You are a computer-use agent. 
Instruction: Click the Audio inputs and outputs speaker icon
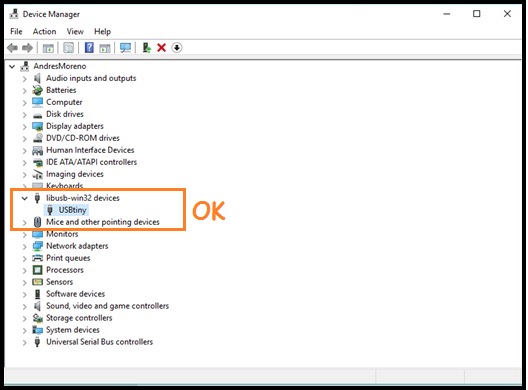37,78
